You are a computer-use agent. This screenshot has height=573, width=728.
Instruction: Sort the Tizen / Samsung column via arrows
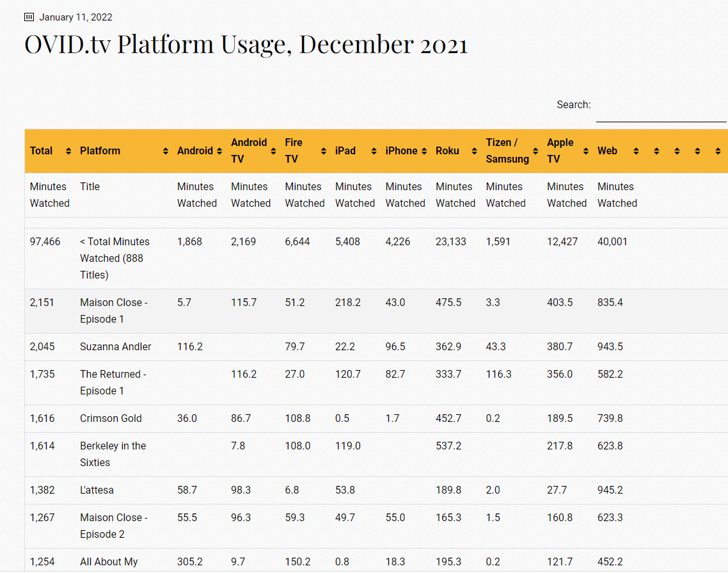[535, 151]
